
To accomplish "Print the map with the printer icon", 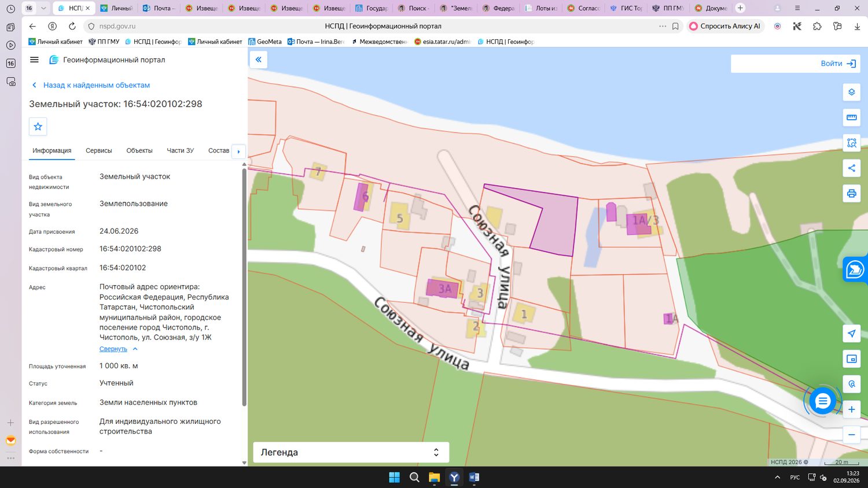I will (x=851, y=193).
